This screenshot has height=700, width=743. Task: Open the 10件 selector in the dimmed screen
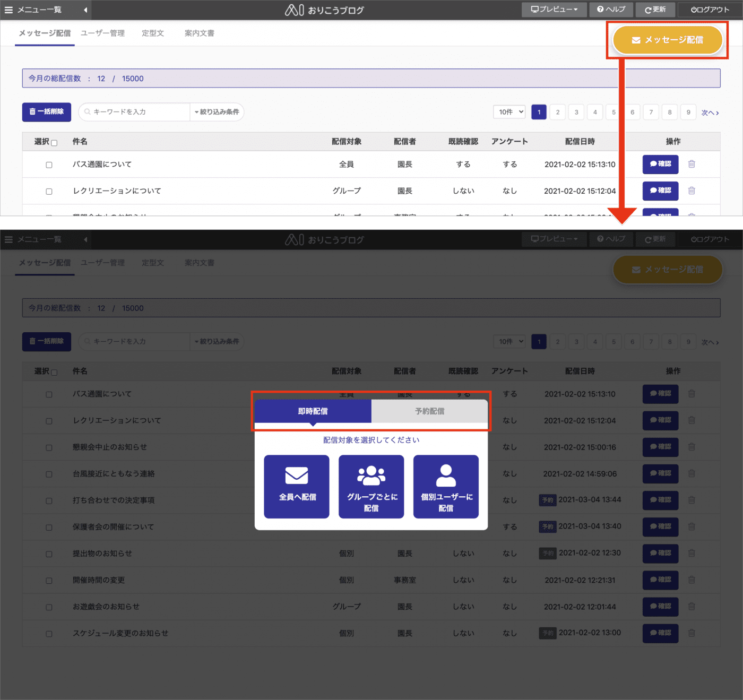coord(509,342)
